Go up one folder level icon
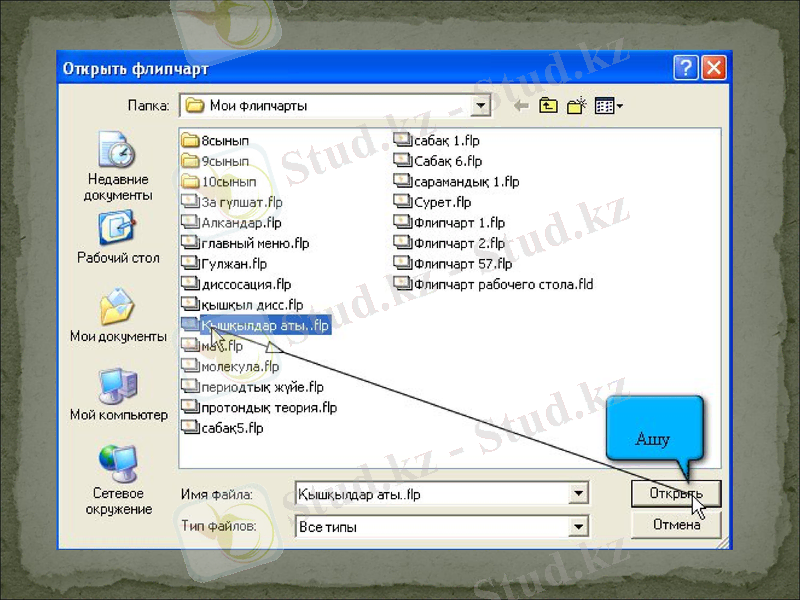The height and width of the screenshot is (600, 800). tap(548, 105)
